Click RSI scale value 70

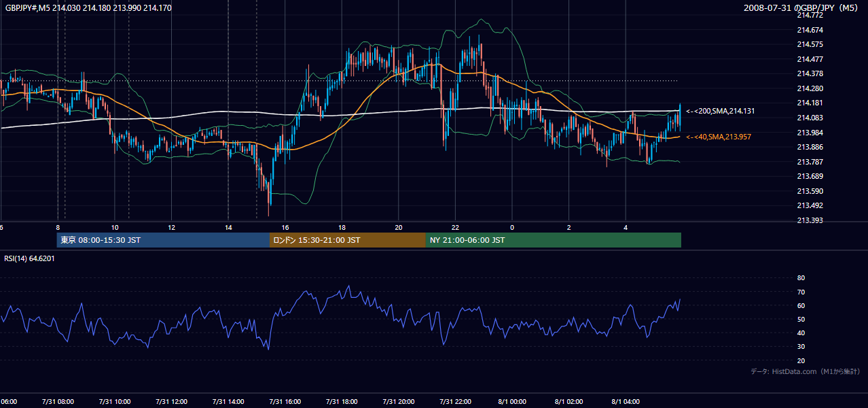(x=801, y=292)
